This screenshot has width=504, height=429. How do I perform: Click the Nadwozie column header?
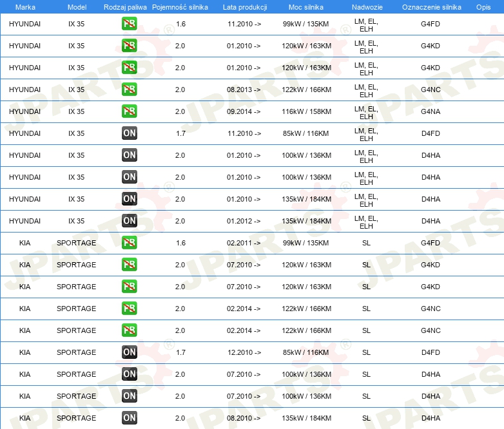[366, 6]
